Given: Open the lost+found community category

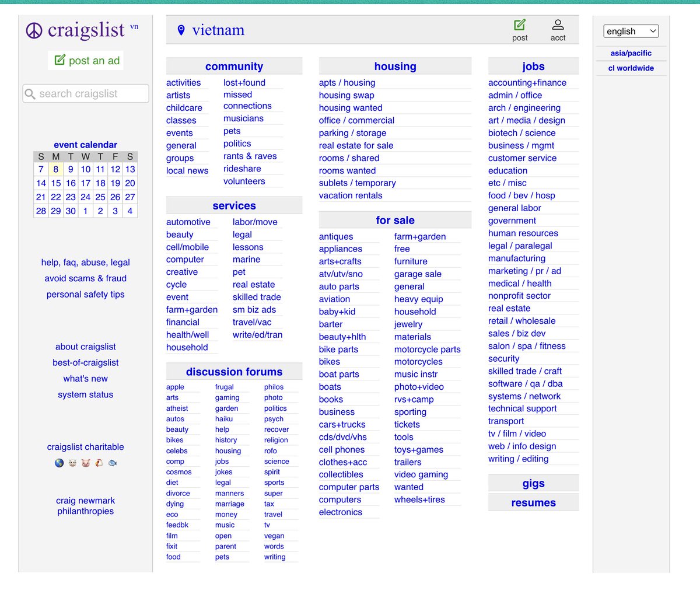Looking at the screenshot, I should click(244, 83).
